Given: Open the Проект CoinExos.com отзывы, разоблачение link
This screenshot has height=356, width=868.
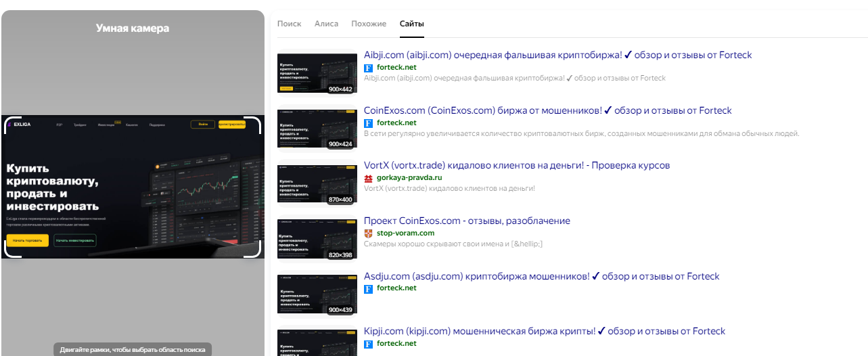Looking at the screenshot, I should (467, 221).
